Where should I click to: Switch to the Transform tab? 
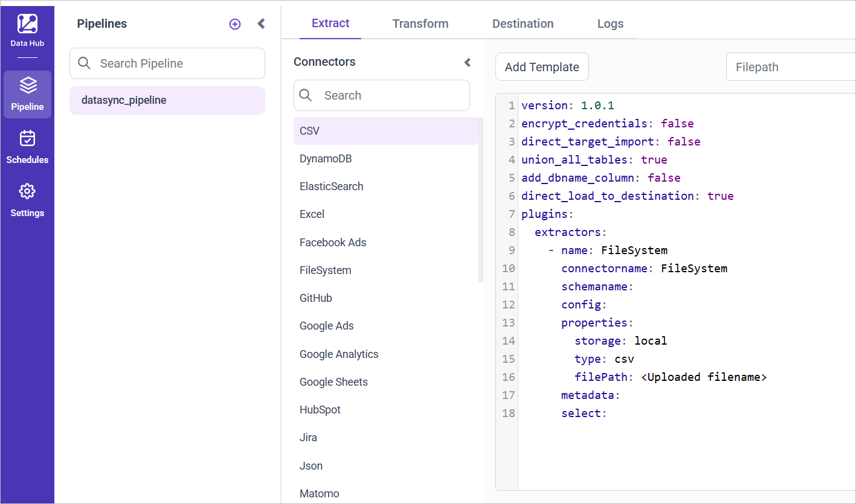(x=420, y=24)
